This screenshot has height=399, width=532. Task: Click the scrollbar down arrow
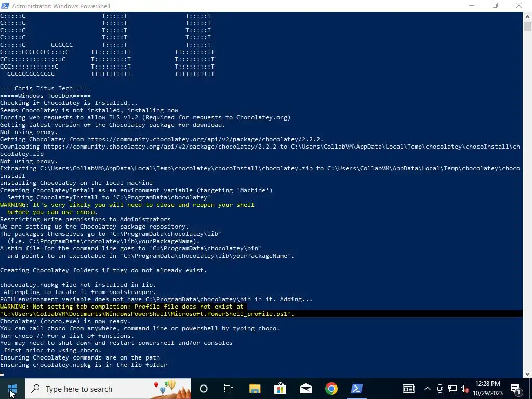tap(528, 374)
